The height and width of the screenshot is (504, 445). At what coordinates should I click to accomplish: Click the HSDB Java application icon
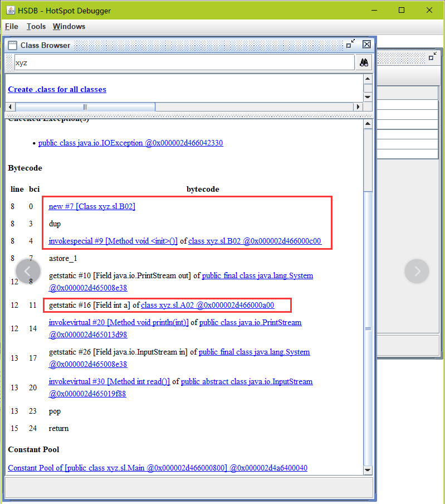pos(9,11)
